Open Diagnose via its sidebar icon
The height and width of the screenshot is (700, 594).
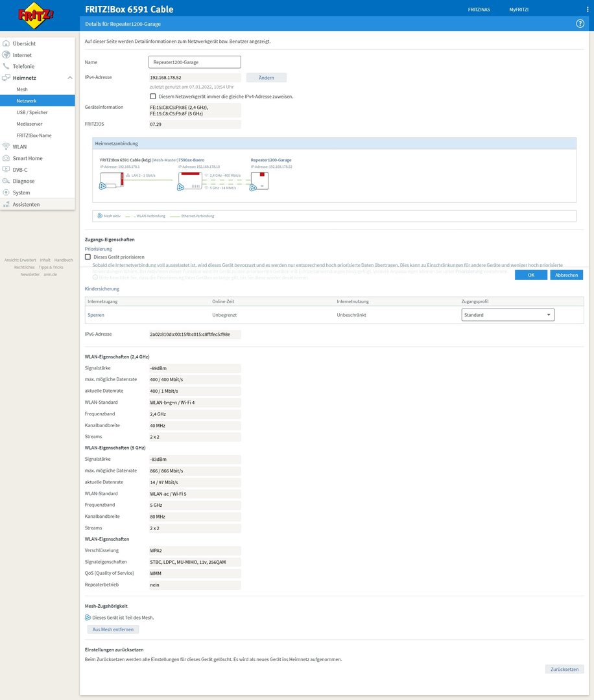coord(6,181)
